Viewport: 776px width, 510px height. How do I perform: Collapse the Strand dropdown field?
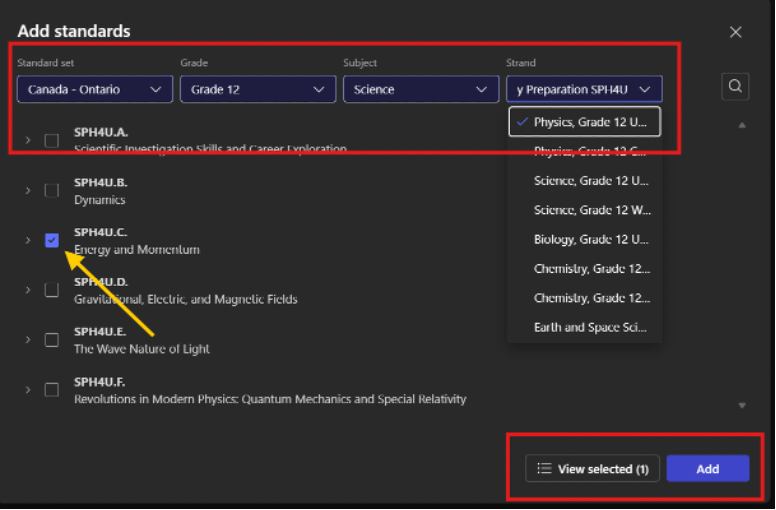pyautogui.click(x=584, y=90)
